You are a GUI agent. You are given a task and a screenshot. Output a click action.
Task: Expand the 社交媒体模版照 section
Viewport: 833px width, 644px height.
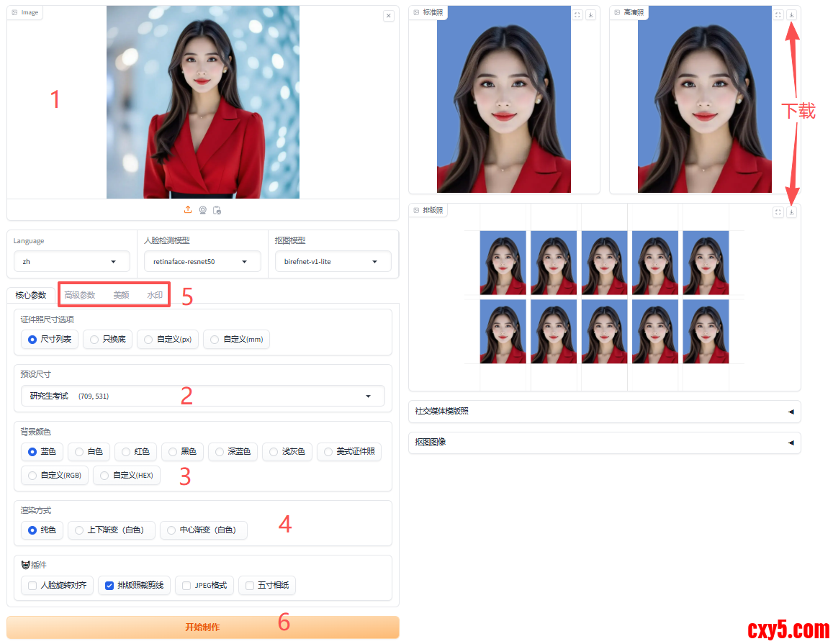tap(603, 412)
